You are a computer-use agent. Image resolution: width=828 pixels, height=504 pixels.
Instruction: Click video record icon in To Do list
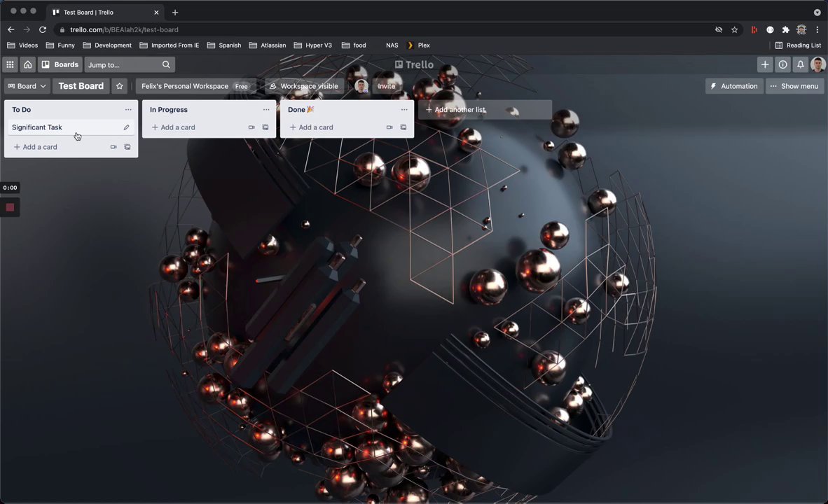(x=113, y=147)
